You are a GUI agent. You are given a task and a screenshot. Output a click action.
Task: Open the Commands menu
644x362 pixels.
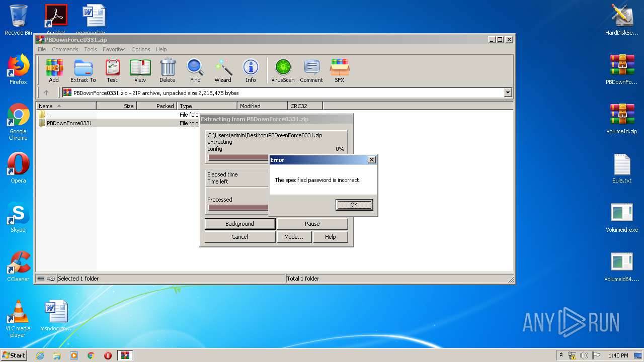65,49
